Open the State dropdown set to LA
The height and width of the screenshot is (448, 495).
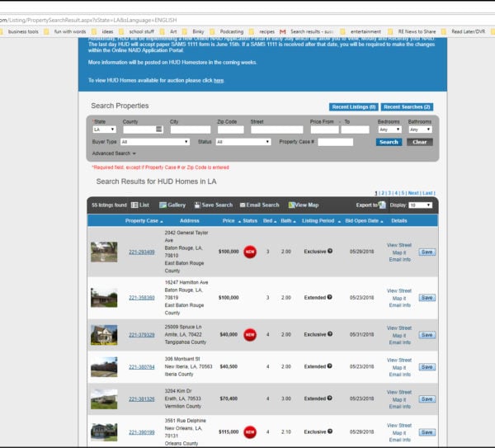(x=105, y=130)
